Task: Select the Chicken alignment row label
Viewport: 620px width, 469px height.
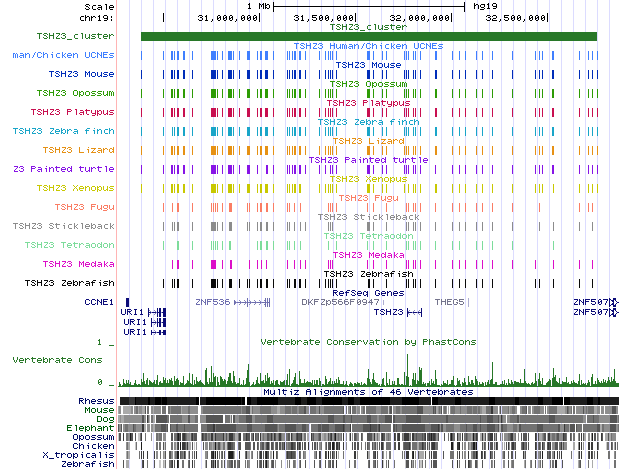Action: 92,446
